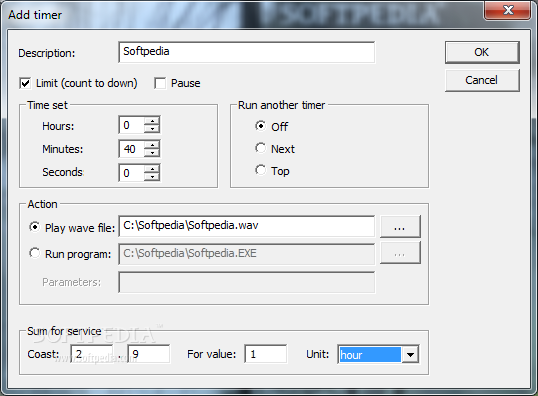Increase Seconds with up arrow
538x396 pixels.
click(152, 168)
